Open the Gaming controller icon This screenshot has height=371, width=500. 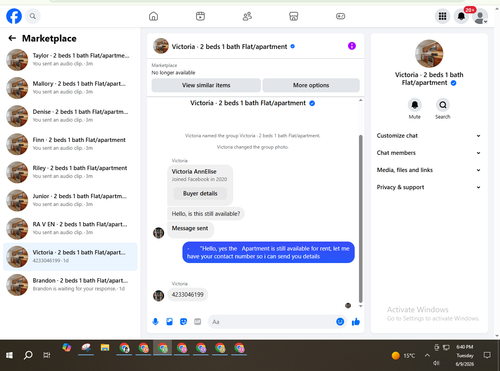click(x=340, y=16)
